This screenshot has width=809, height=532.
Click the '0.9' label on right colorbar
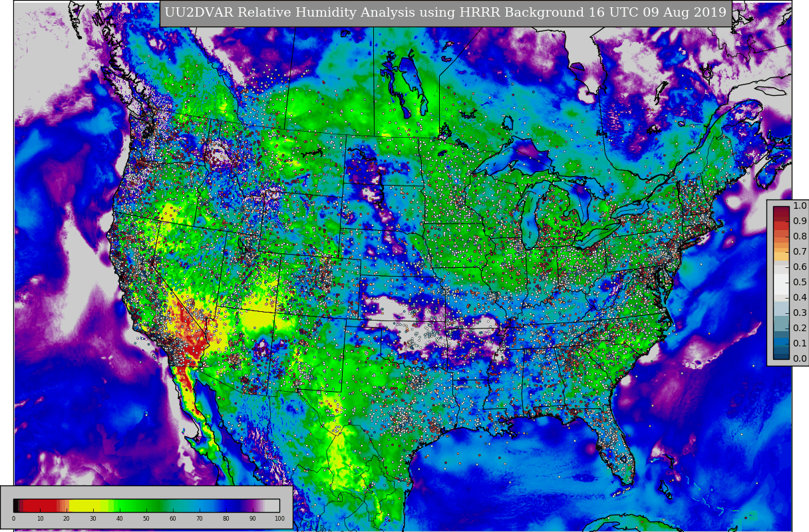pyautogui.click(x=800, y=221)
